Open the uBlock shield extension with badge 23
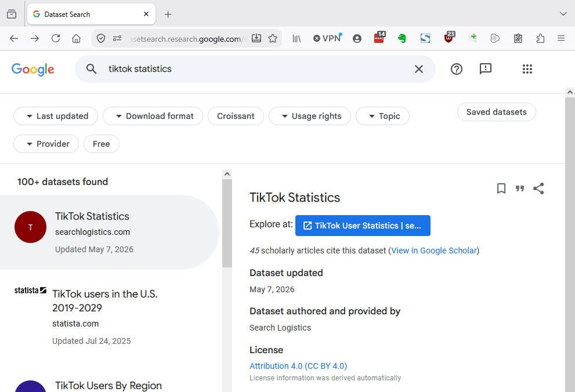The width and height of the screenshot is (575, 392). 449,37
